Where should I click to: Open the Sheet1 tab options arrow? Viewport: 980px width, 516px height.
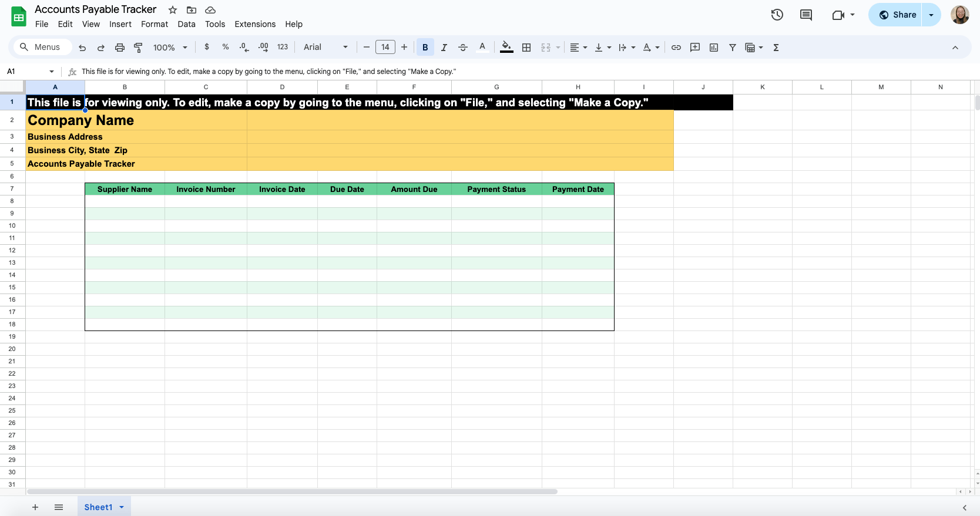pyautogui.click(x=122, y=507)
